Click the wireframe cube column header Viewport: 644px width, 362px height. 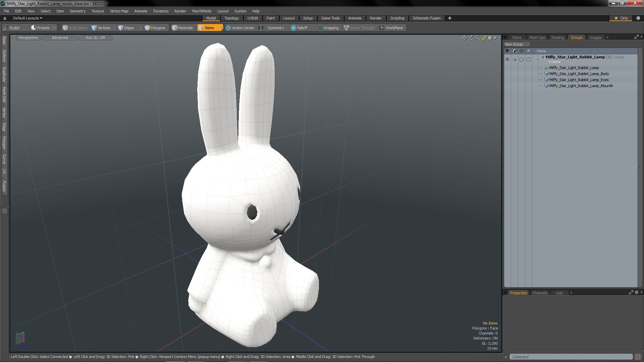click(522, 51)
